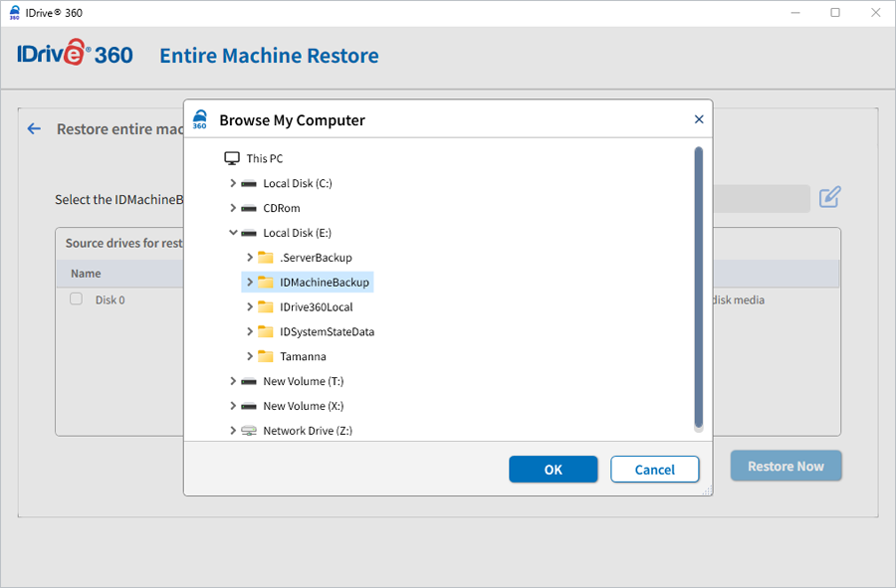This screenshot has width=896, height=588.
Task: Confirm selection with the OK button
Action: pos(554,470)
